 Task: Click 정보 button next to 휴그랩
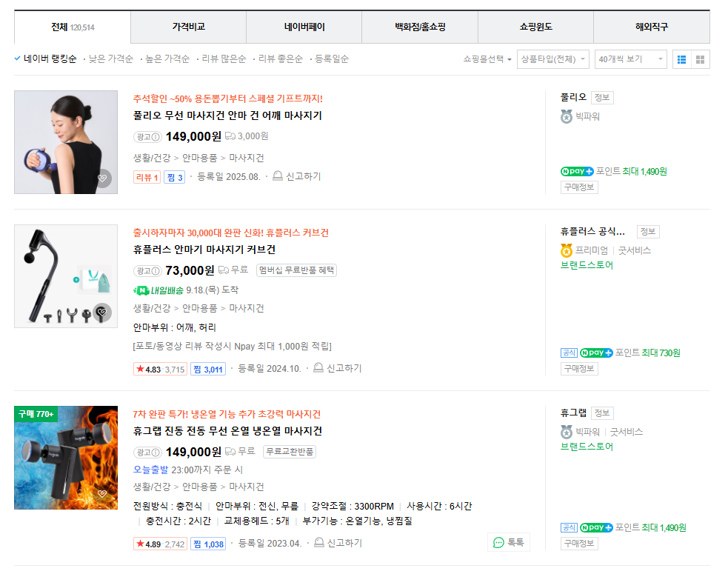601,413
